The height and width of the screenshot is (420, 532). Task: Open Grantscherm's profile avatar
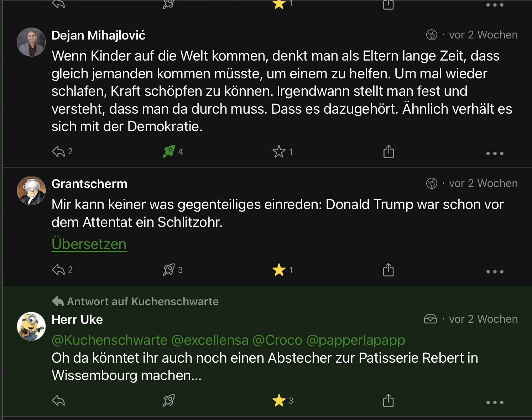31,191
